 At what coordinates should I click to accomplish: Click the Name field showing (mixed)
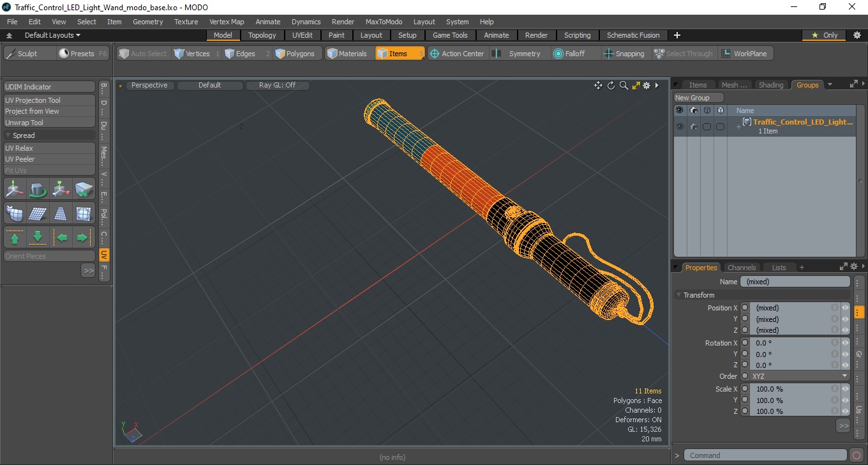click(x=795, y=282)
